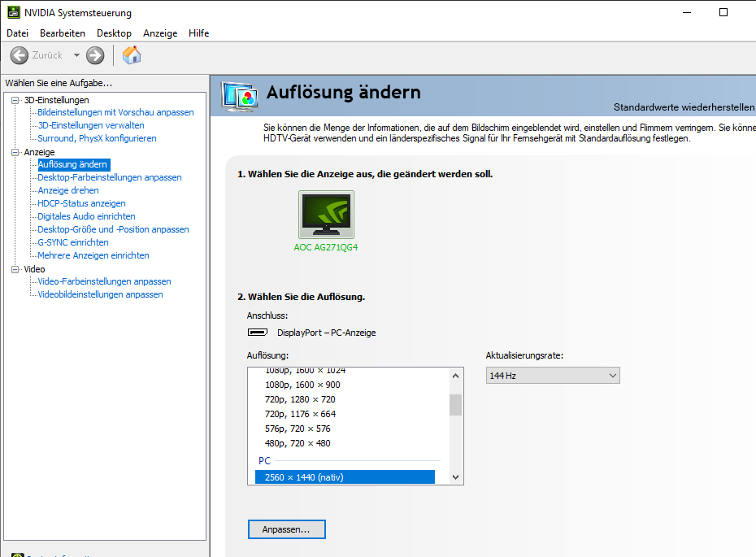The image size is (756, 557).
Task: Open the Hilfe menu
Action: (x=198, y=33)
